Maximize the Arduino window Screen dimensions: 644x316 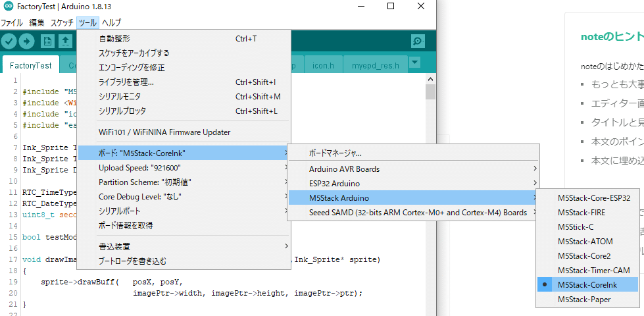(x=391, y=7)
